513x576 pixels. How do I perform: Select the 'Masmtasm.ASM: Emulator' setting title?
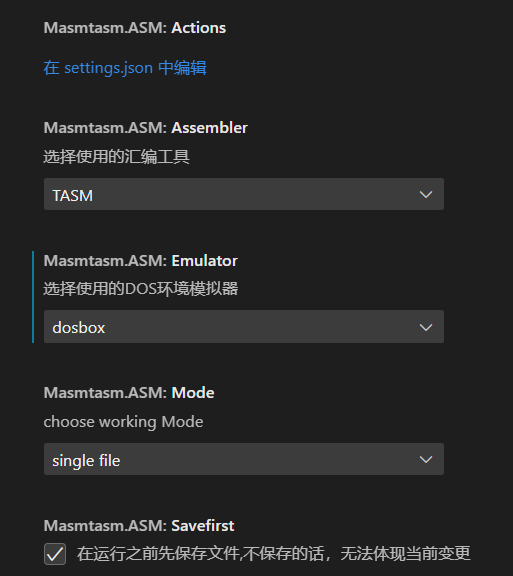pyautogui.click(x=141, y=261)
